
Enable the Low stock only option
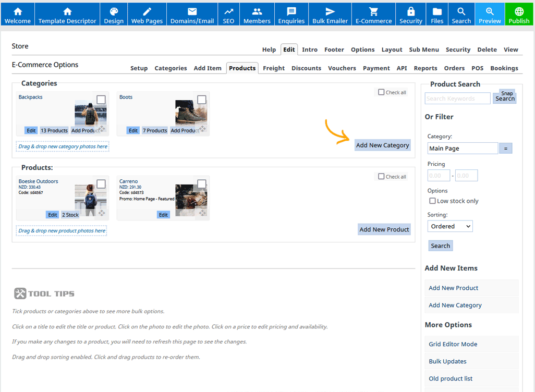point(432,201)
